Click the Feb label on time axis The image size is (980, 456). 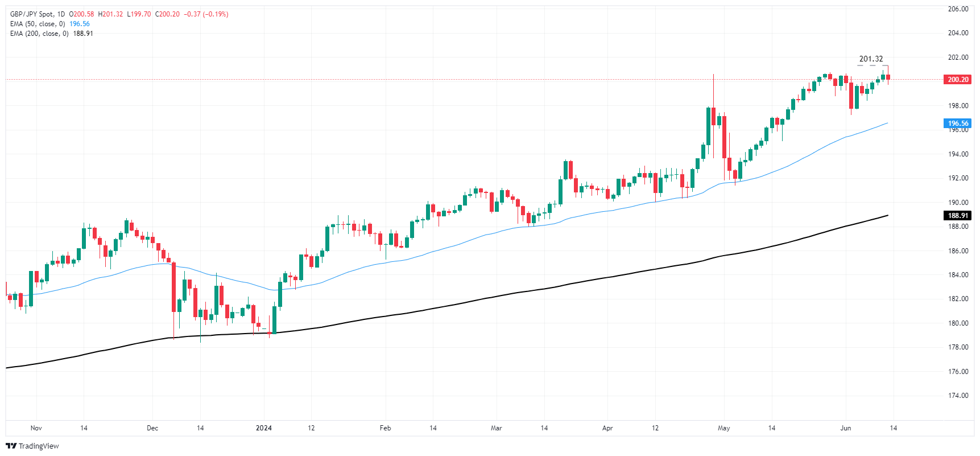coord(386,428)
